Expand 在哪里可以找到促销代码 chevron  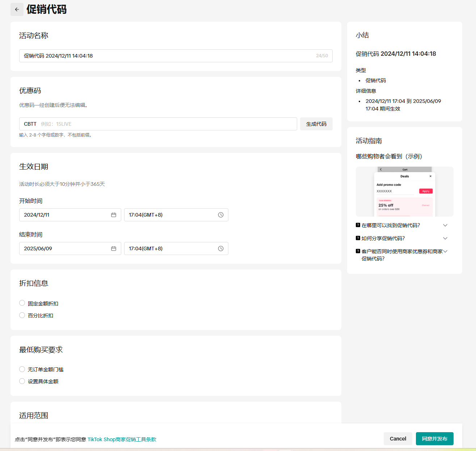tap(445, 225)
